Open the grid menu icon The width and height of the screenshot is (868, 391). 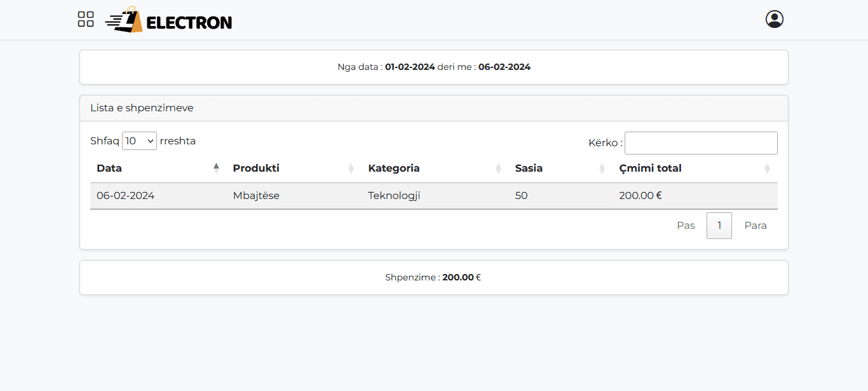86,19
